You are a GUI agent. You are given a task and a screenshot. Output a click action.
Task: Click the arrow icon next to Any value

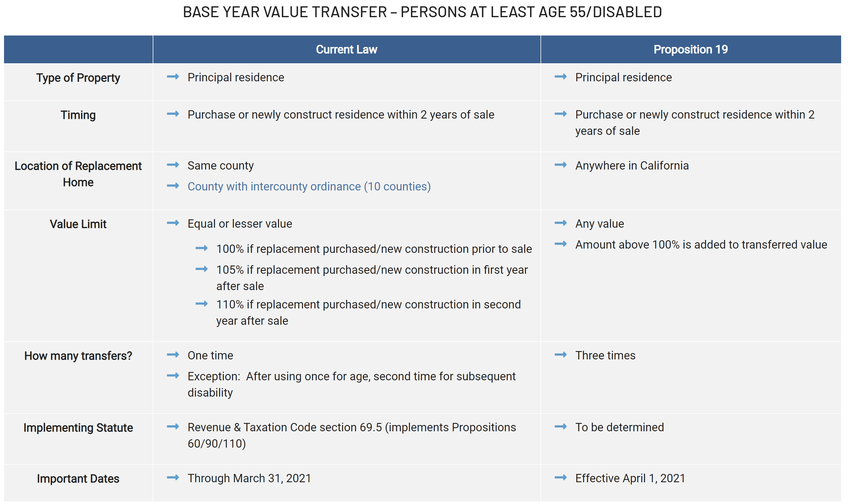point(561,223)
